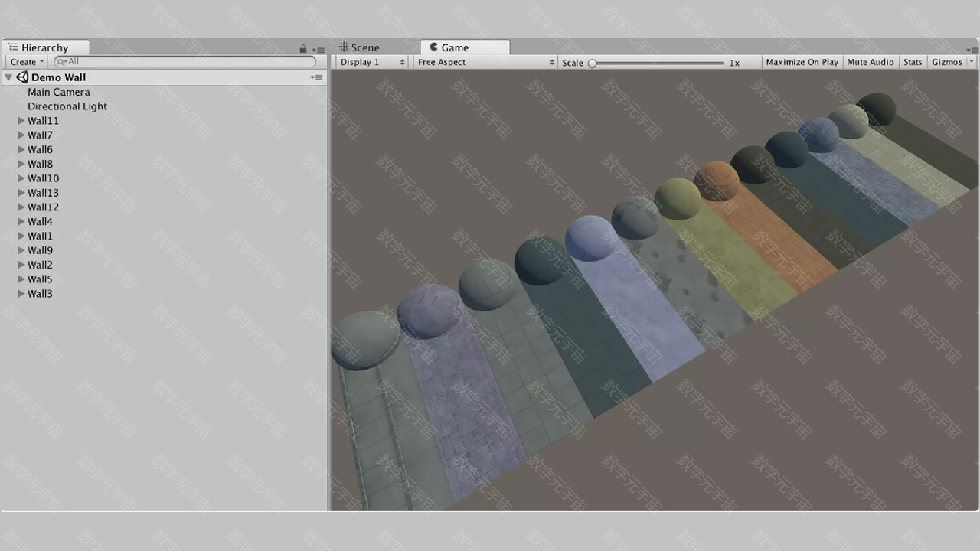The height and width of the screenshot is (551, 980).
Task: Open the Gizmos dropdown arrow
Action: pos(972,62)
